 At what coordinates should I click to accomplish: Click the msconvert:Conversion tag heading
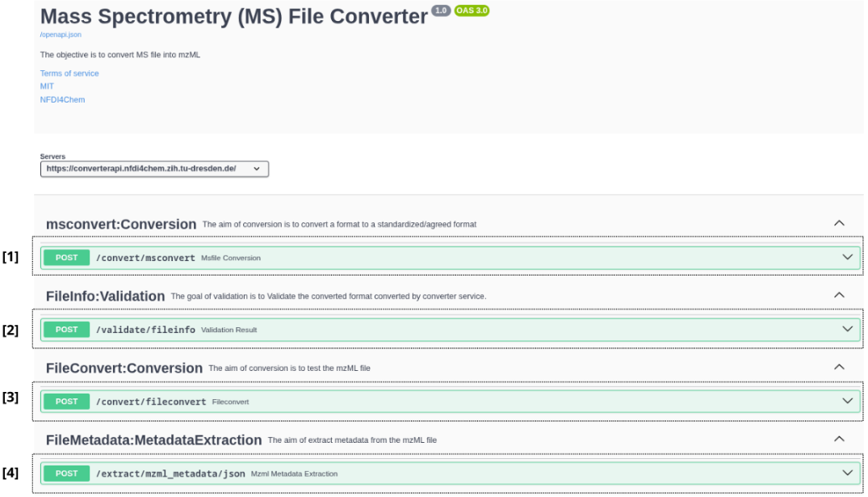[x=121, y=224]
